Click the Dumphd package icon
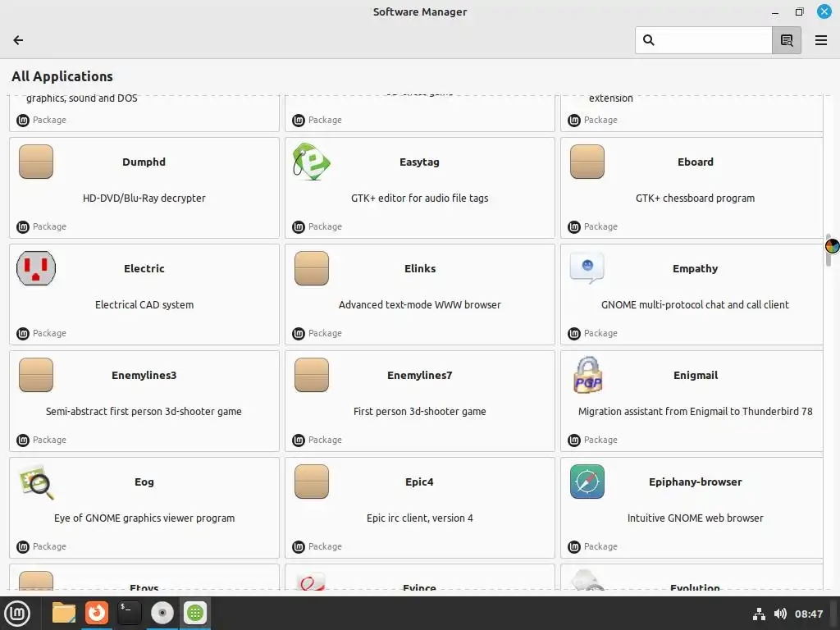This screenshot has width=840, height=630. [x=36, y=162]
